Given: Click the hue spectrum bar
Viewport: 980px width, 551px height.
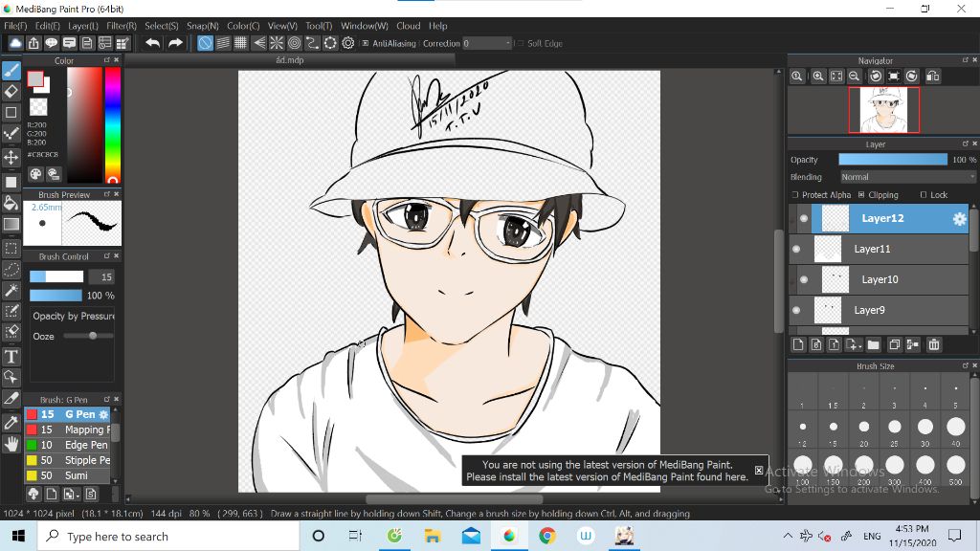Looking at the screenshot, I should tap(113, 125).
